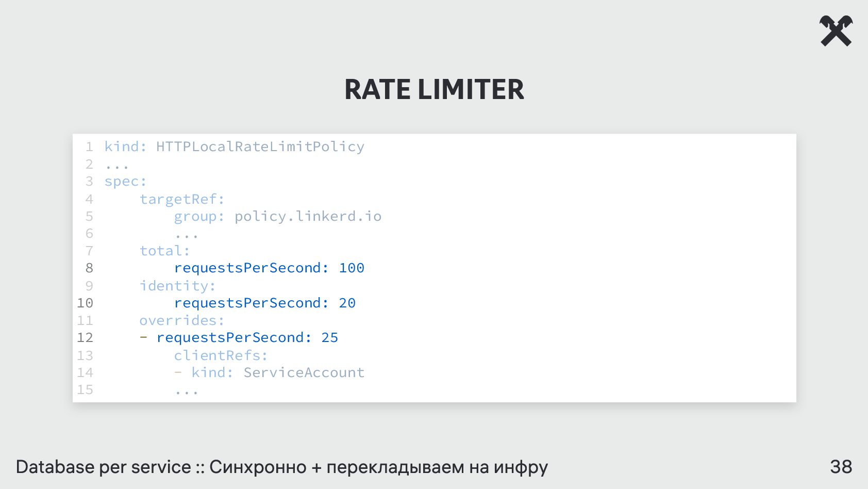Click line number 10 in the gutter
This screenshot has height=489, width=868.
tap(85, 303)
